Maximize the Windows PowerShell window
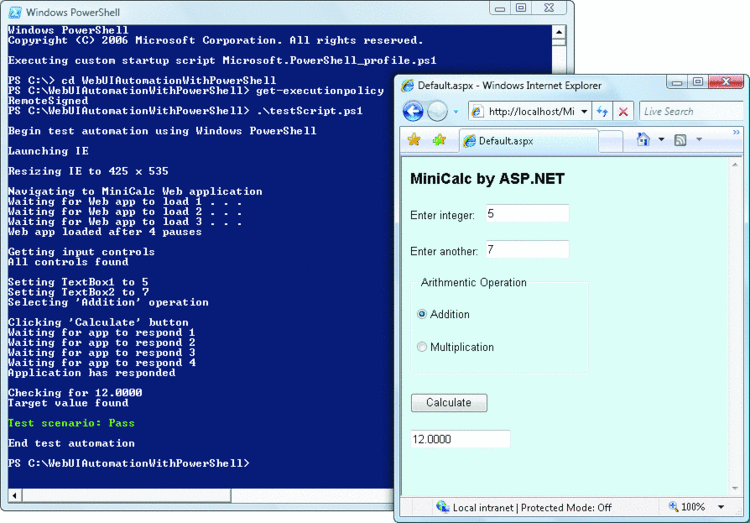The width and height of the screenshot is (750, 523). coord(521,8)
